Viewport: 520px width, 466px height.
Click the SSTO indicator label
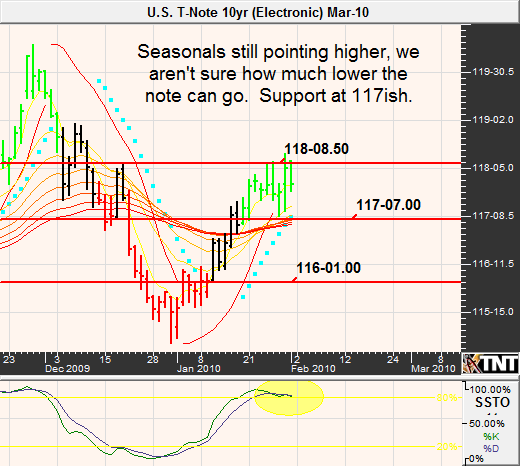(x=492, y=403)
